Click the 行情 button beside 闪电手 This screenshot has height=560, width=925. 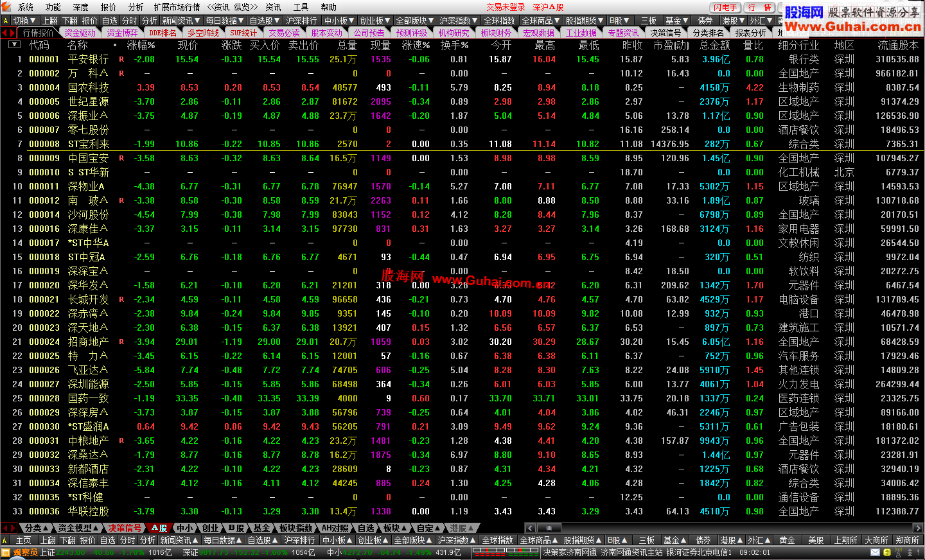[x=760, y=8]
